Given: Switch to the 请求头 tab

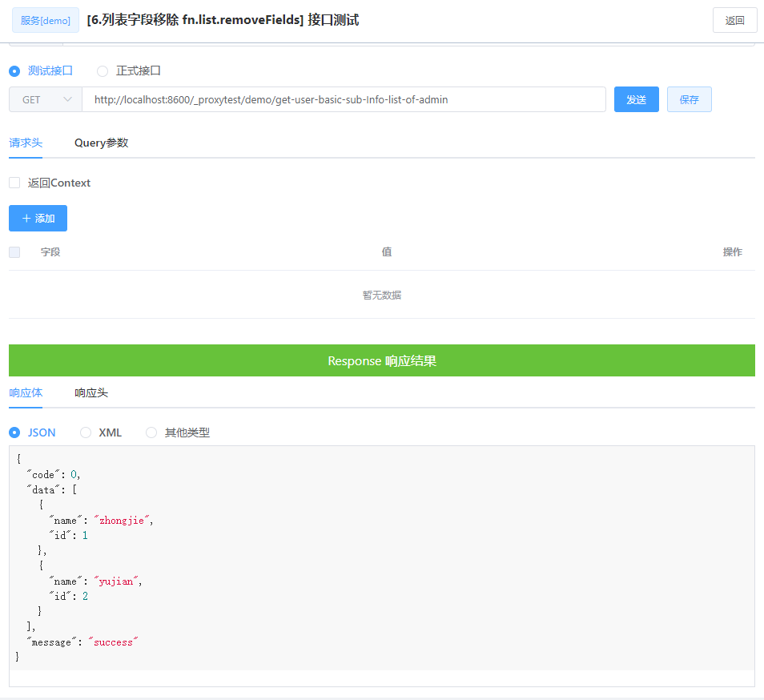Looking at the screenshot, I should [x=26, y=143].
